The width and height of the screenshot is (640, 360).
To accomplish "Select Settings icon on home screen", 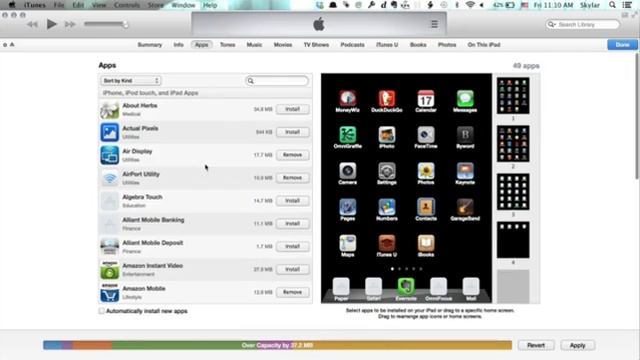I will click(x=387, y=171).
